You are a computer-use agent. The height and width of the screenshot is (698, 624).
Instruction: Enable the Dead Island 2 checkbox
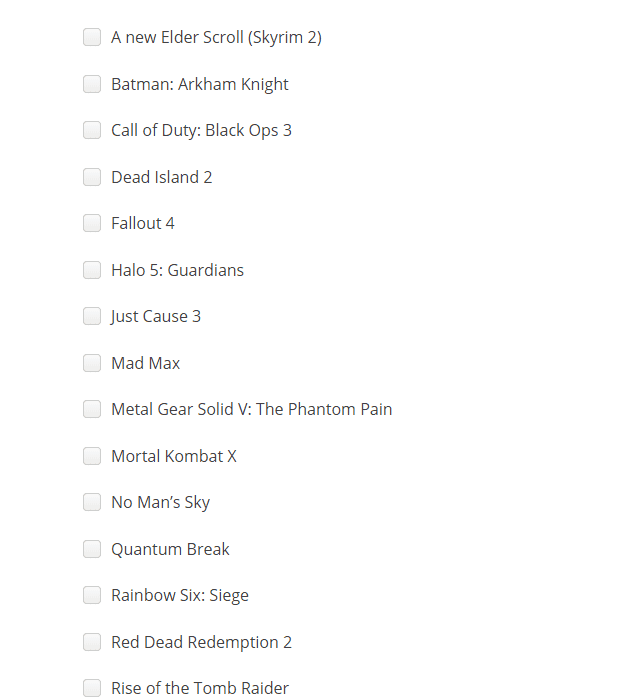[92, 177]
